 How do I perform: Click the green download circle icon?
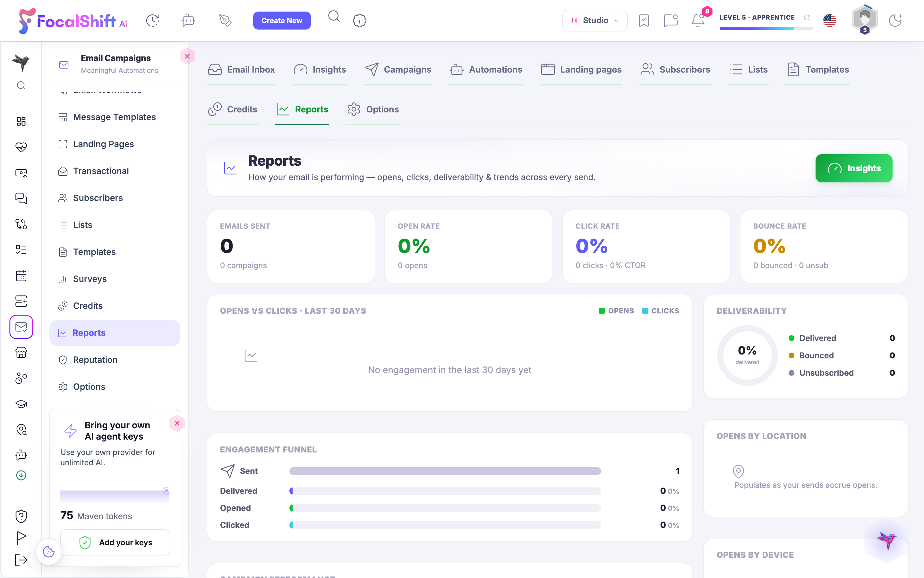tap(21, 475)
